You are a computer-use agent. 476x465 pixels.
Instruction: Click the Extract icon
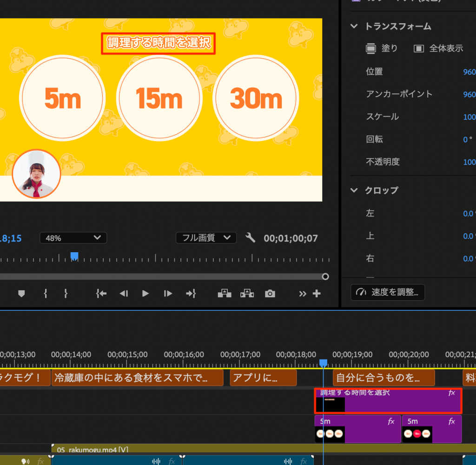coord(247,293)
